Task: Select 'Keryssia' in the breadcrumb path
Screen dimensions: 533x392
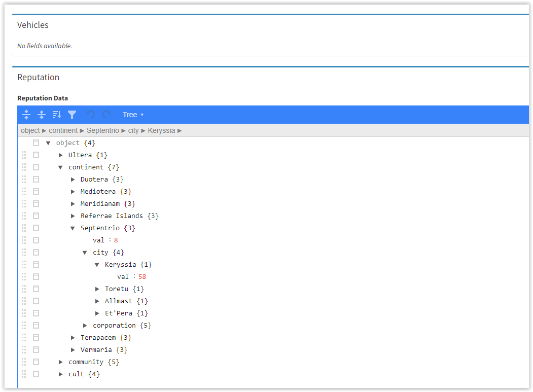Action: tap(161, 130)
